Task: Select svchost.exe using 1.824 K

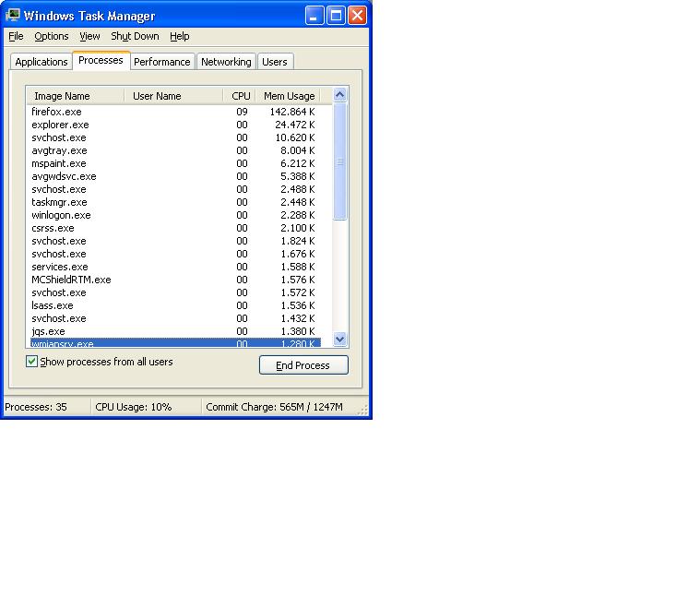Action: pyautogui.click(x=175, y=241)
